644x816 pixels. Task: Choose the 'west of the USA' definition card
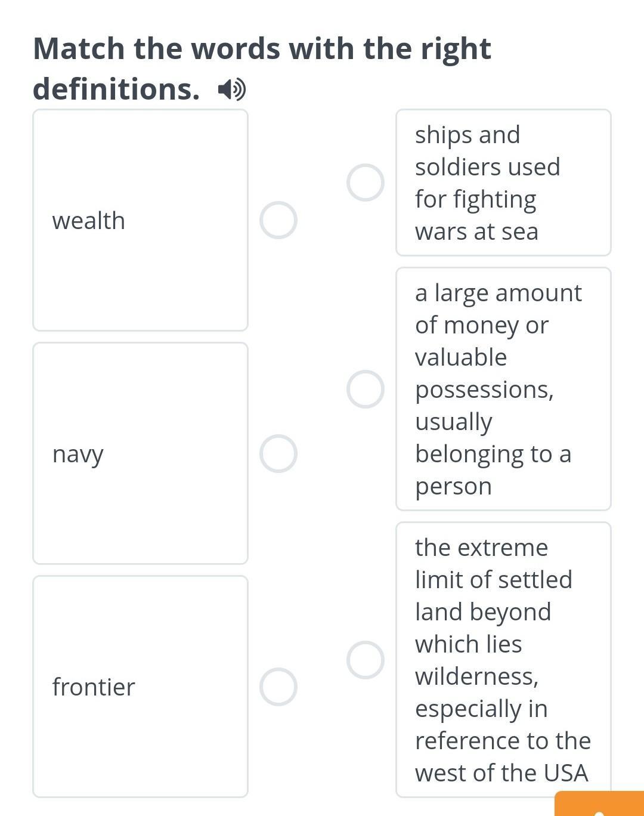coord(503,660)
